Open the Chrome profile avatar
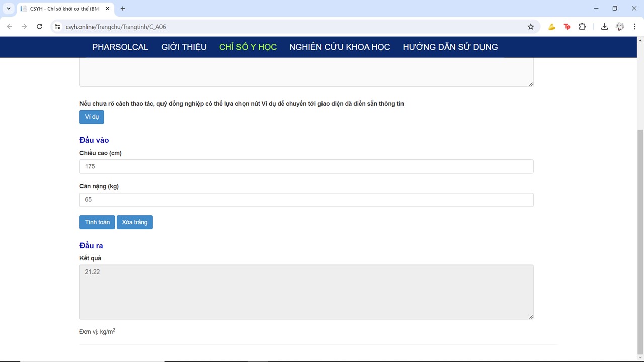 coord(620,27)
